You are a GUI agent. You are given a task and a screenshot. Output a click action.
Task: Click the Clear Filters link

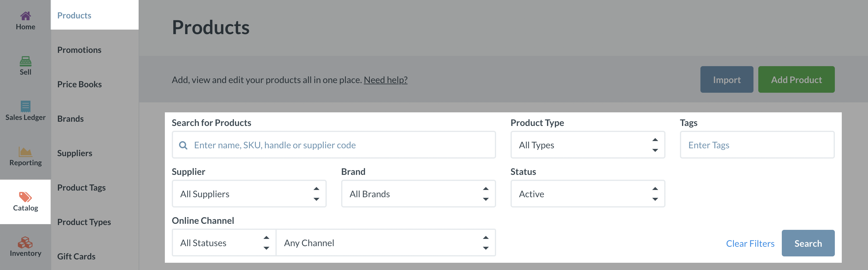[750, 244]
